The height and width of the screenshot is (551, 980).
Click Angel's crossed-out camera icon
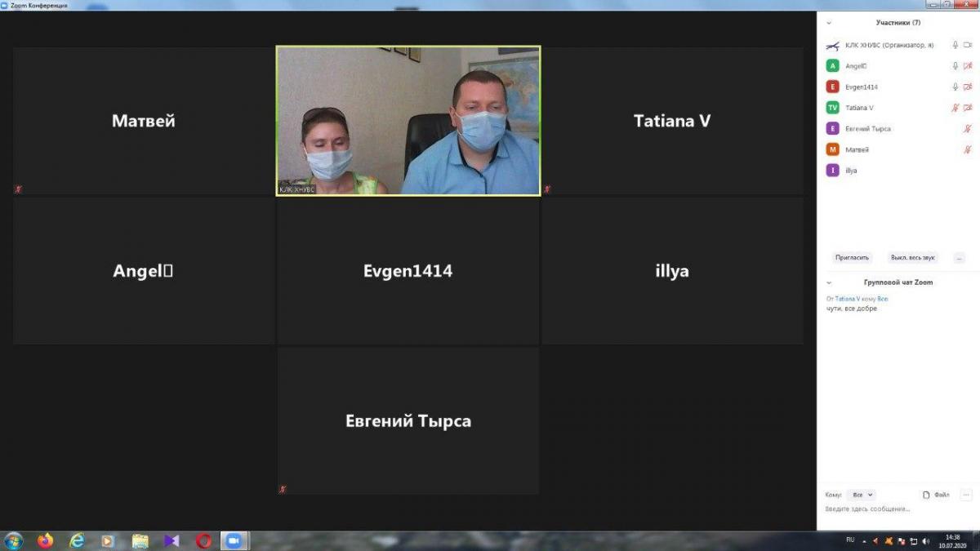tap(968, 66)
